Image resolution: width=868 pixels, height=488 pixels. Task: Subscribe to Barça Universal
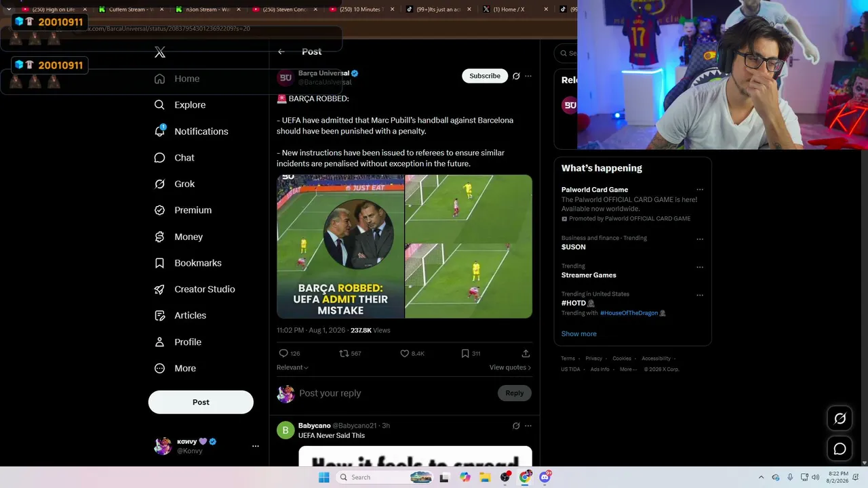(485, 76)
